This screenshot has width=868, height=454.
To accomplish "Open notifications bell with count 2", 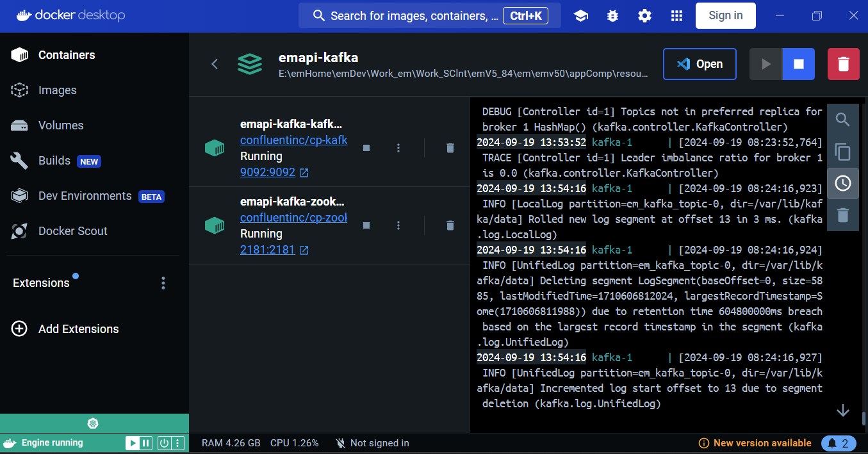I will pos(838,443).
